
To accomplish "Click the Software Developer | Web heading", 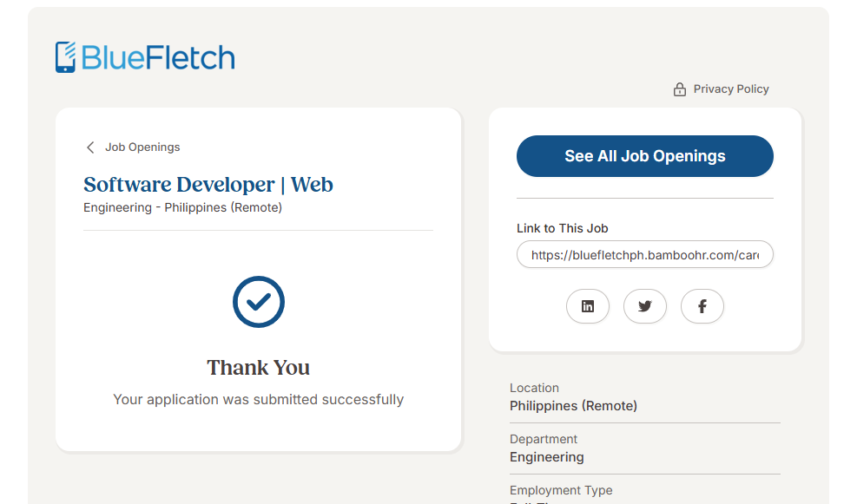I will click(x=208, y=185).
